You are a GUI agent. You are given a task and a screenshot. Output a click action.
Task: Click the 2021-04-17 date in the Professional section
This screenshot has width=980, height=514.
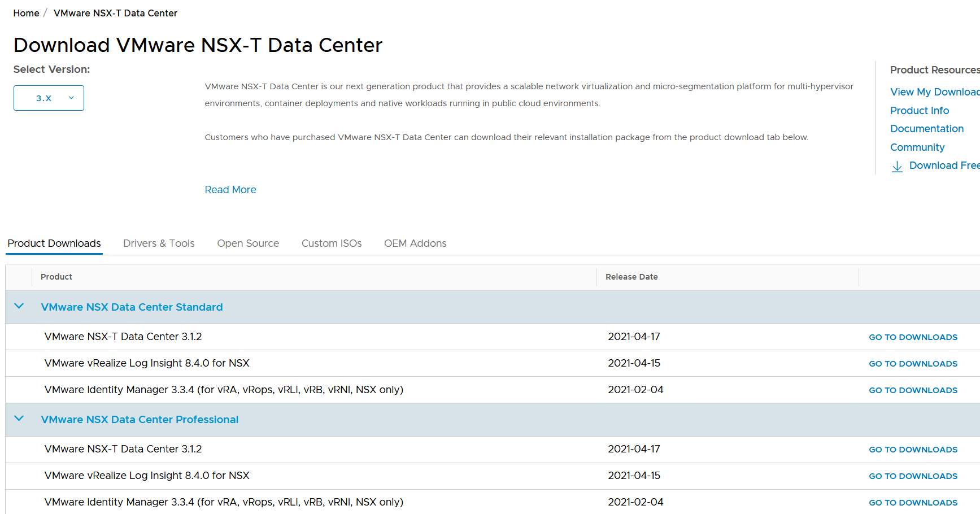[634, 449]
